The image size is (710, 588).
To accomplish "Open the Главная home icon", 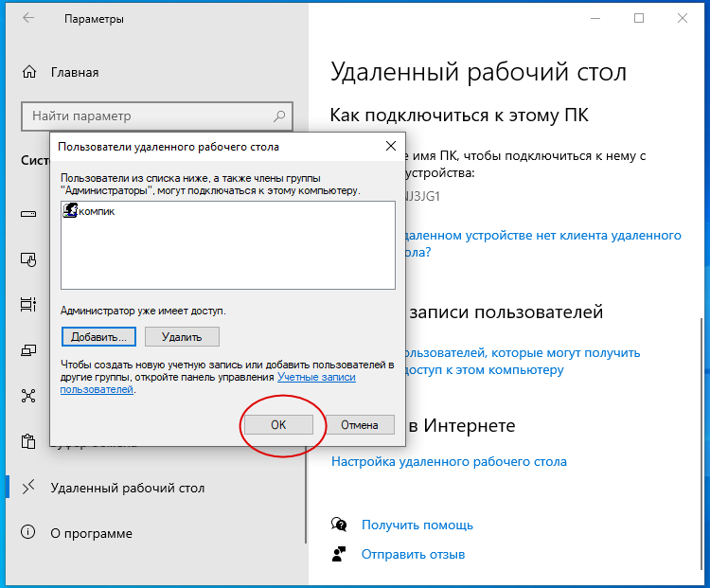I will pyautogui.click(x=29, y=72).
